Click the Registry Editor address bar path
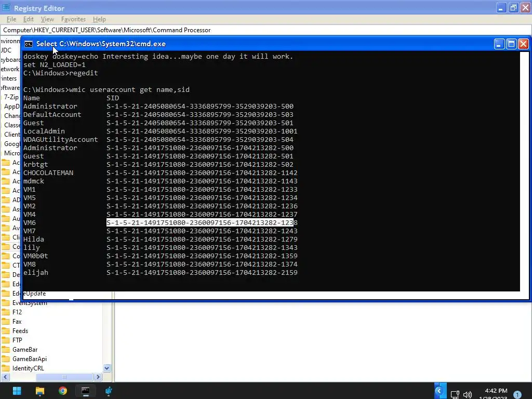The width and height of the screenshot is (532, 399). tap(107, 30)
